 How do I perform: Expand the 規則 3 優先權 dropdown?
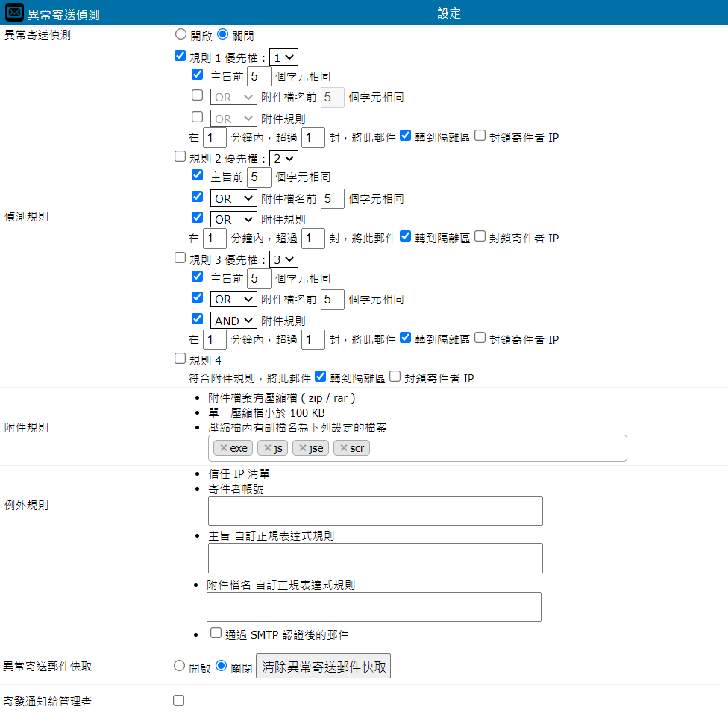tap(283, 259)
